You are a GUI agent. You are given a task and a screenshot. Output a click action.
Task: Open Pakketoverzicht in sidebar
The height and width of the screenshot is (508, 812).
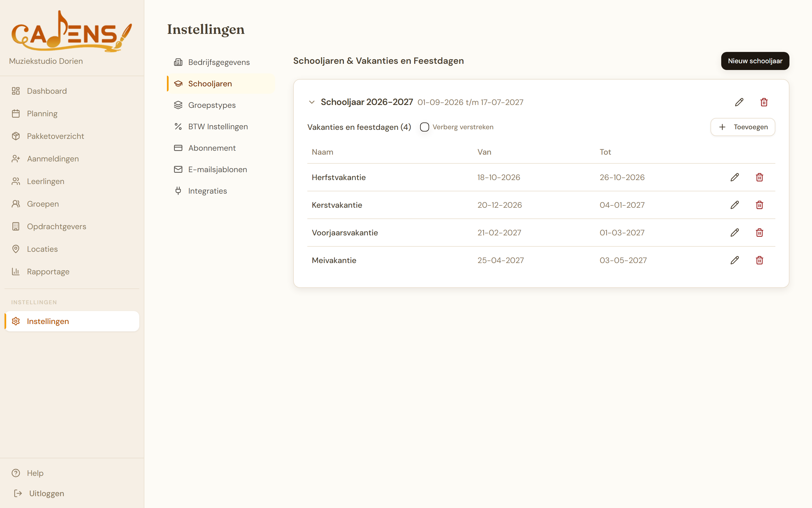point(72,136)
